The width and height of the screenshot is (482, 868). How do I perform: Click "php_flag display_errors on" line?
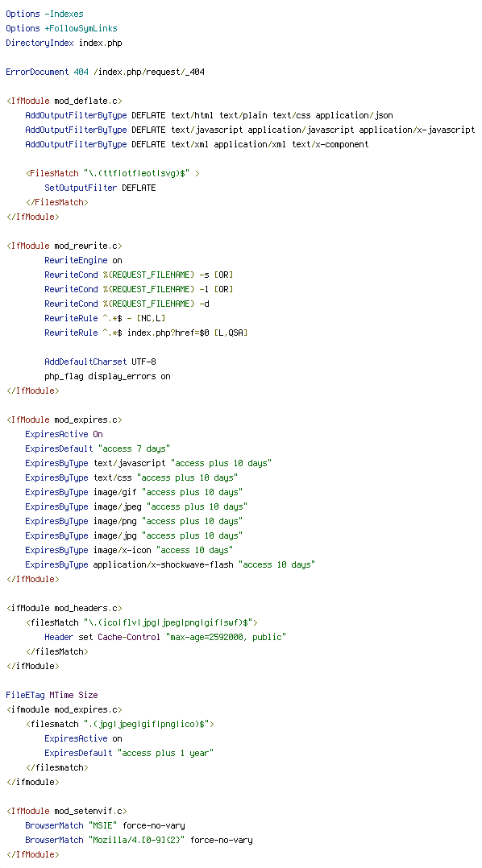[x=107, y=376]
